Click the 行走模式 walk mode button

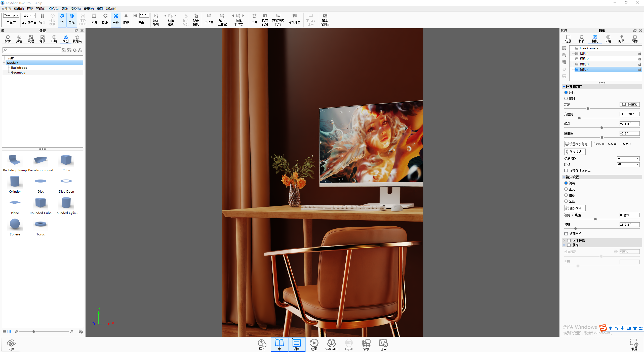point(575,152)
